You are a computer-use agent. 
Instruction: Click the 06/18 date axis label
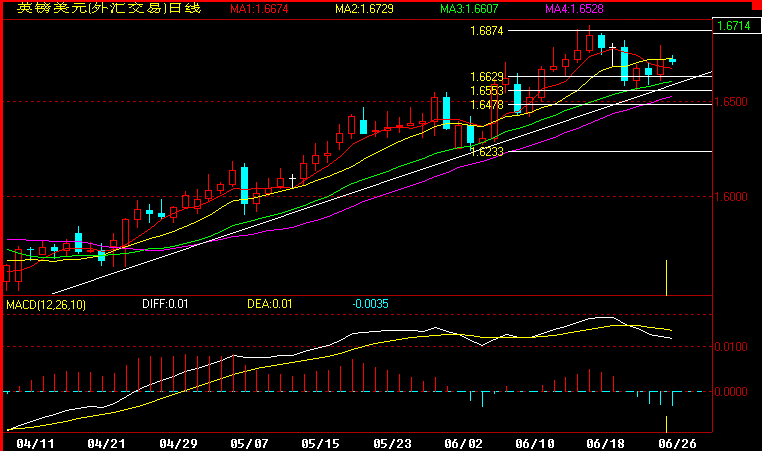pos(606,443)
